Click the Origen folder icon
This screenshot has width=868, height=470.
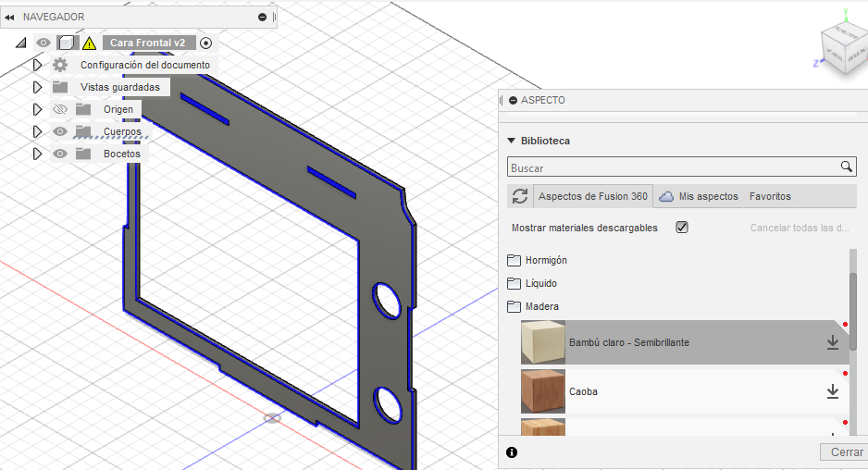click(83, 109)
